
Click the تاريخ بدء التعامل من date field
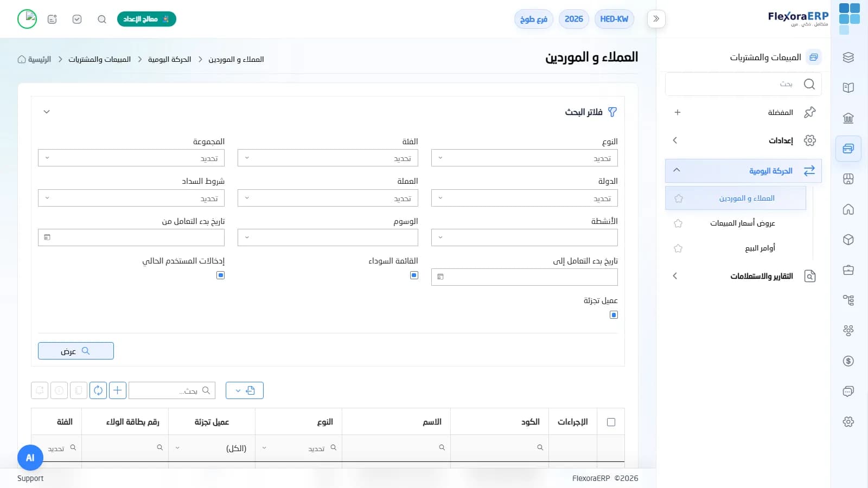(x=131, y=237)
